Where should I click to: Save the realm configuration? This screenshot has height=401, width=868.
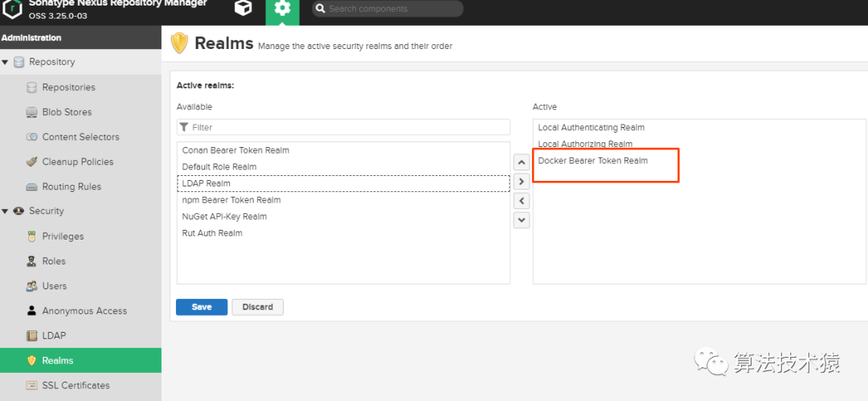coord(202,307)
